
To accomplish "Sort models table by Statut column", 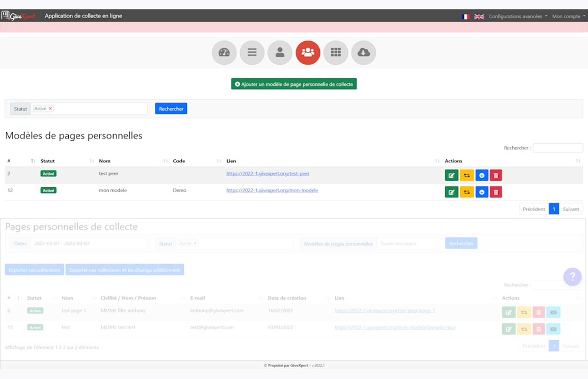I will coord(67,161).
